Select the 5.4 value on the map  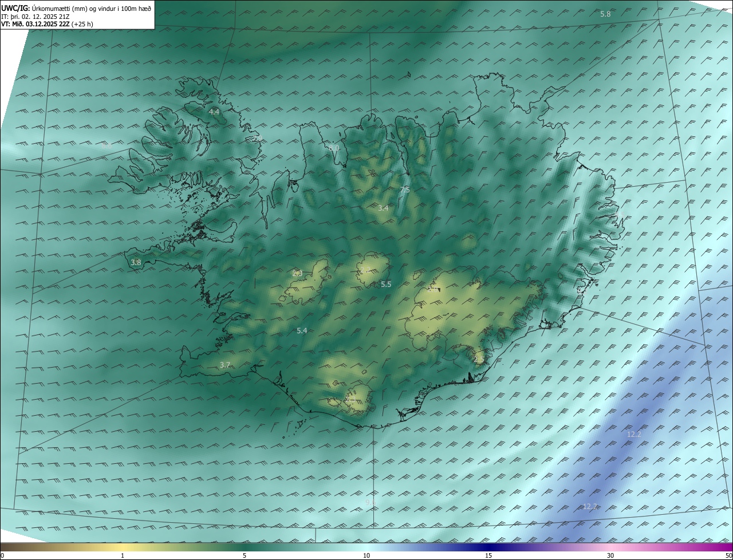[302, 331]
